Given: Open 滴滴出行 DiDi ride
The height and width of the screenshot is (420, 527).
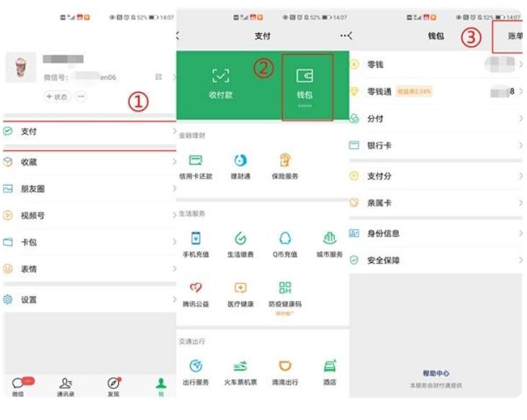Looking at the screenshot, I should (x=285, y=372).
